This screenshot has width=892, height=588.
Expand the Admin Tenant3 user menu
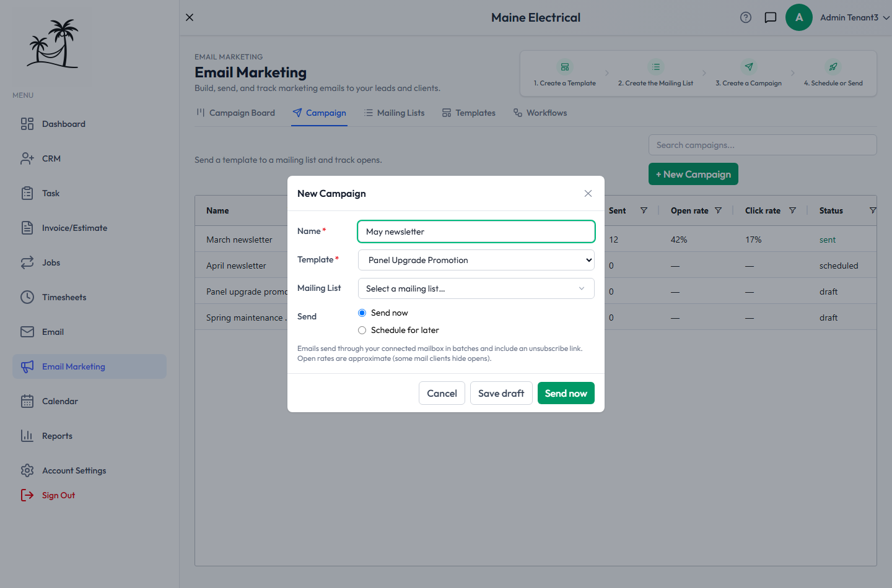pos(855,17)
